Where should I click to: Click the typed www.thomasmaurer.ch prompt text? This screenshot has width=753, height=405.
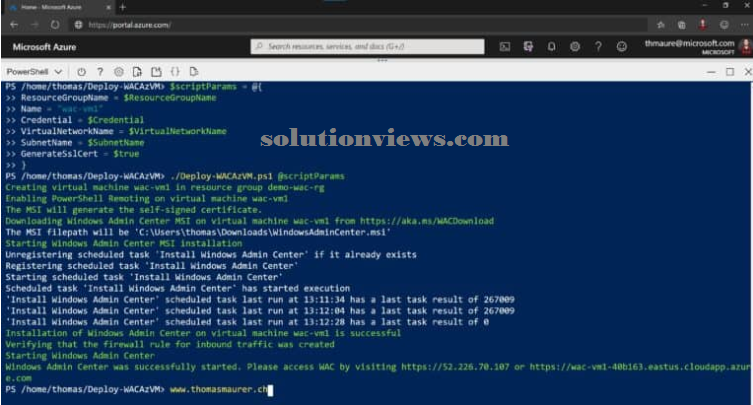coord(219,390)
